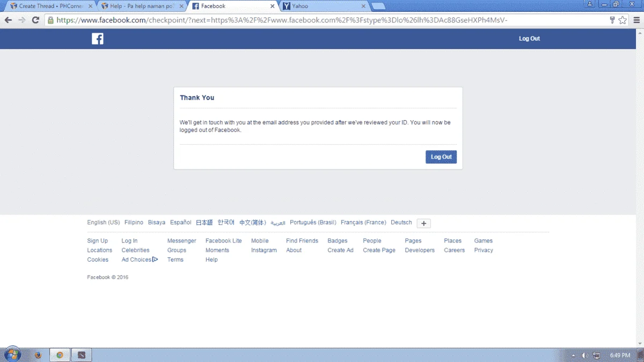Open the Badges footer link
This screenshot has height=362, width=644.
(338, 241)
